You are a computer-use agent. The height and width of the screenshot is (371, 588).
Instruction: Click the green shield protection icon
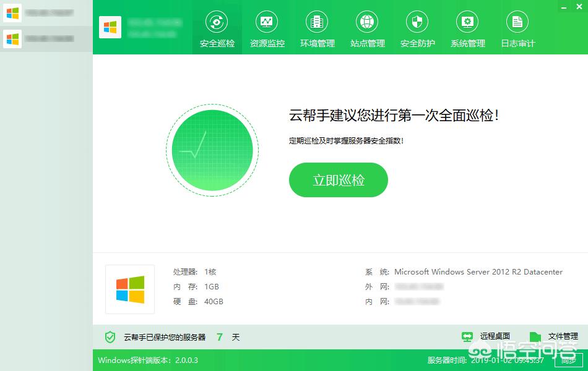point(110,337)
